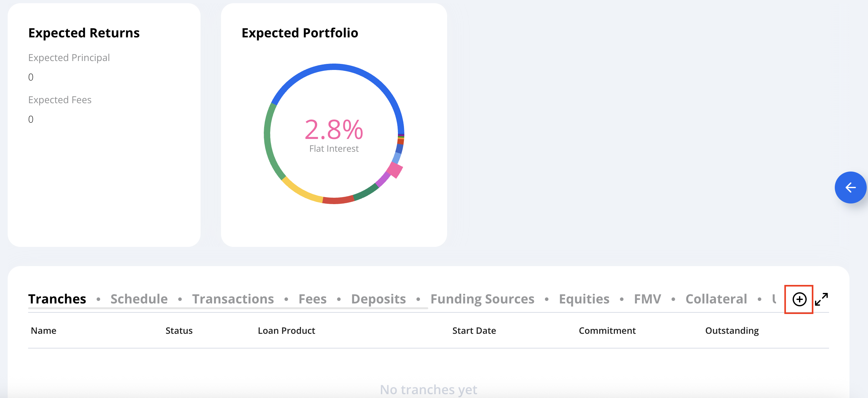Click the Commitment column header

click(607, 331)
